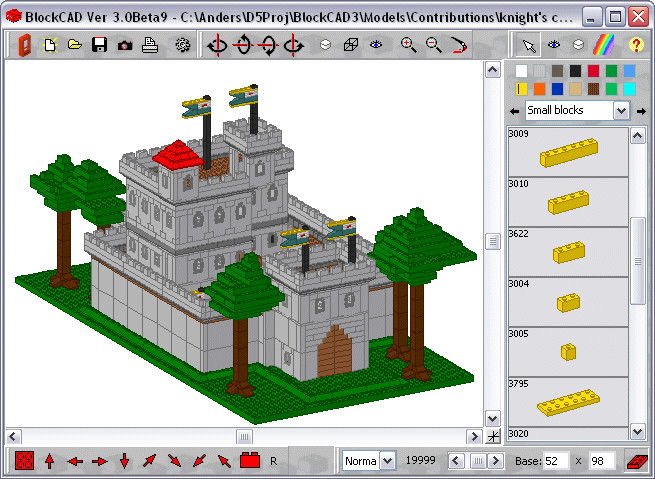Screen dimensions: 655x479
Task: Go to next block category arrow
Action: coord(641,111)
